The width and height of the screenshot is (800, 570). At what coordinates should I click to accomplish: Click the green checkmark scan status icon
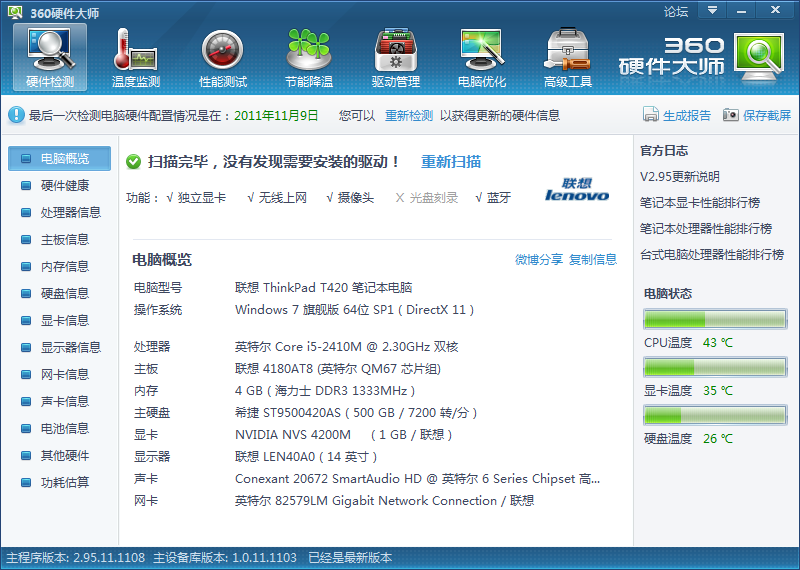click(133, 162)
